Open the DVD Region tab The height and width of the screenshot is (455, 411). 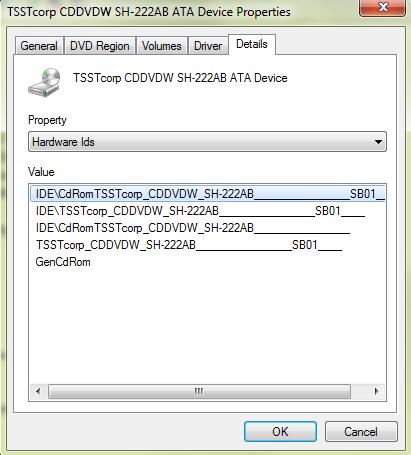(100, 46)
